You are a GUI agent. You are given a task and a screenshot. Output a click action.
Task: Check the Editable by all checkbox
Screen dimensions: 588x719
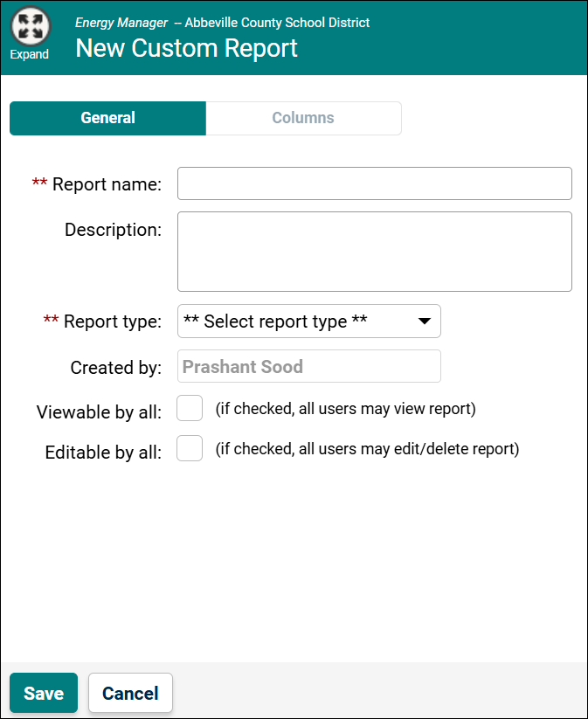[190, 449]
